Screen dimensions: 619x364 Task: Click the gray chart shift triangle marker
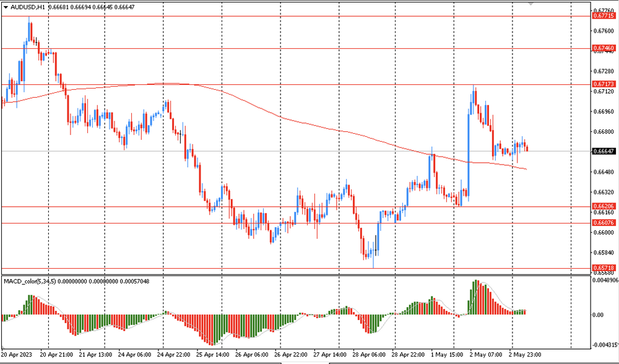[x=530, y=2]
